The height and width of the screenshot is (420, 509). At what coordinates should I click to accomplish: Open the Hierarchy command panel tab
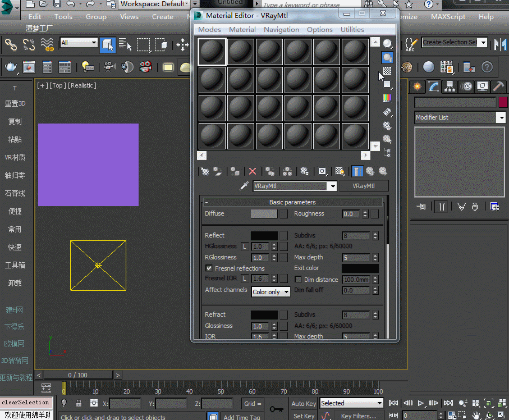coord(449,86)
